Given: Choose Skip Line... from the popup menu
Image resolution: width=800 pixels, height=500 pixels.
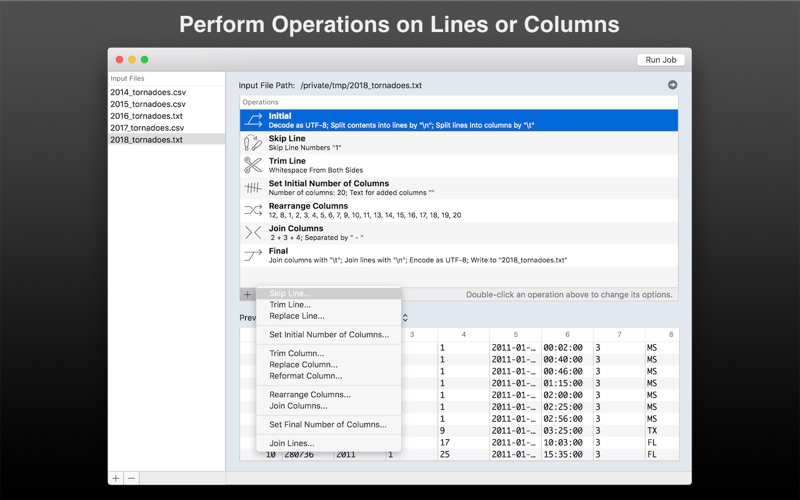Looking at the screenshot, I should coord(329,293).
